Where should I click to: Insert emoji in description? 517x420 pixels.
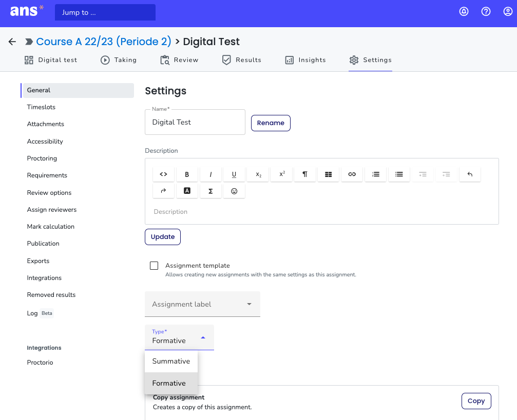tap(234, 191)
